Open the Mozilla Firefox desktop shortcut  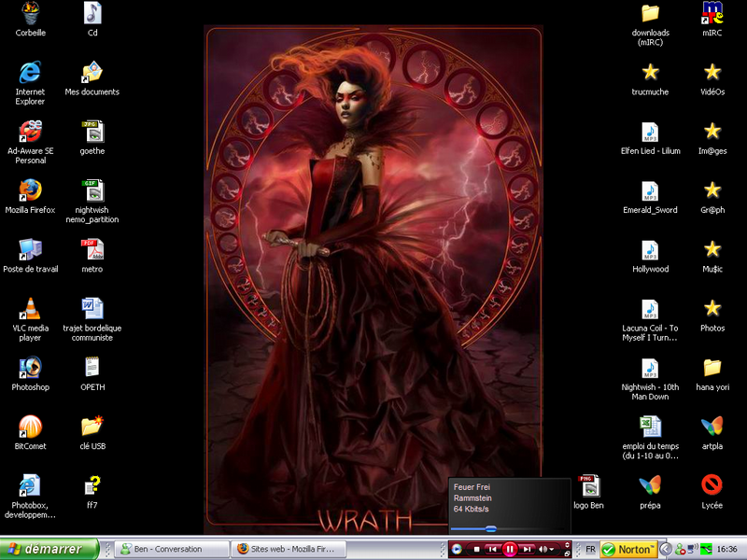(x=30, y=190)
